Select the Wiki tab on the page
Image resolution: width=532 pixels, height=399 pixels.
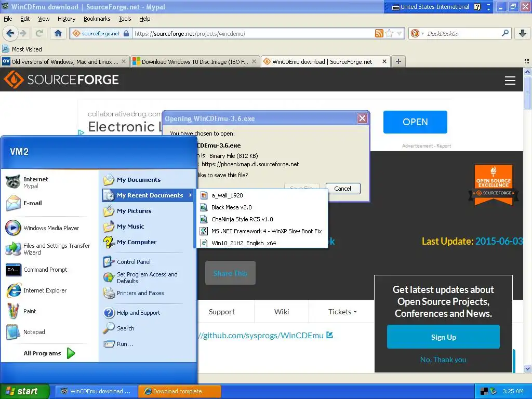coord(282,312)
